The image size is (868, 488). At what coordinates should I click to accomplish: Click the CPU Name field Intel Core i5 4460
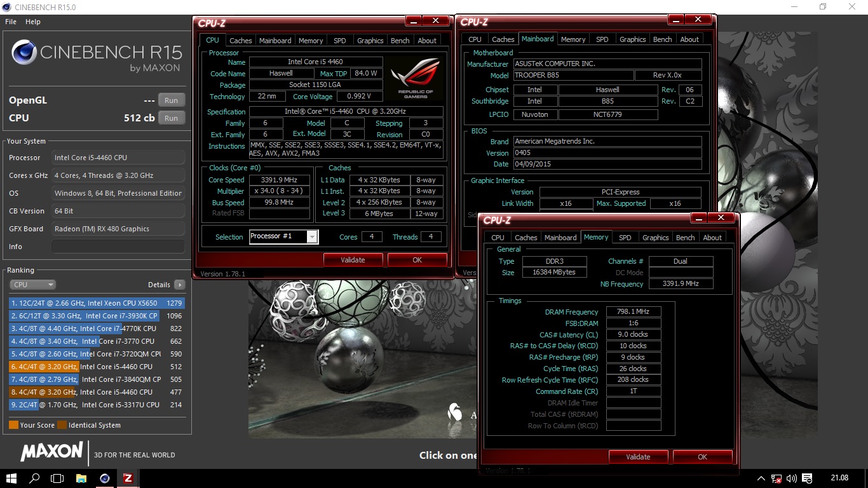coord(316,62)
